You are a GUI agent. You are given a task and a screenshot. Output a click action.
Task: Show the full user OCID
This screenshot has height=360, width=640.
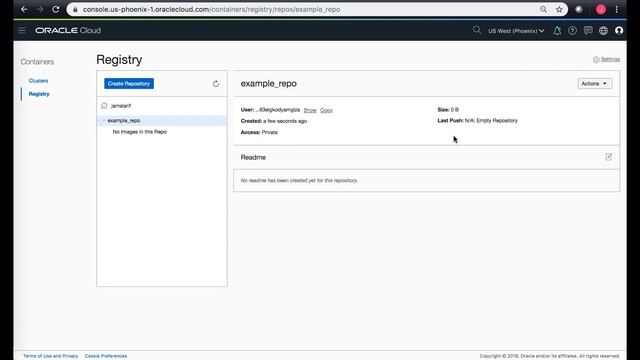(310, 110)
